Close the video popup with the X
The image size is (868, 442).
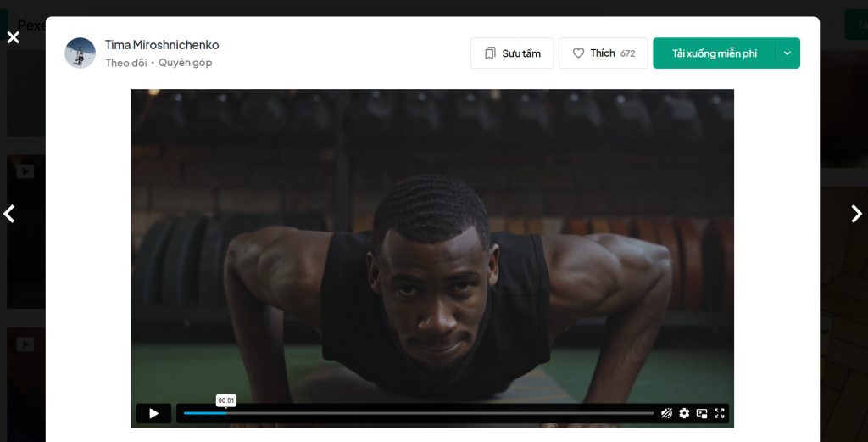click(13, 37)
